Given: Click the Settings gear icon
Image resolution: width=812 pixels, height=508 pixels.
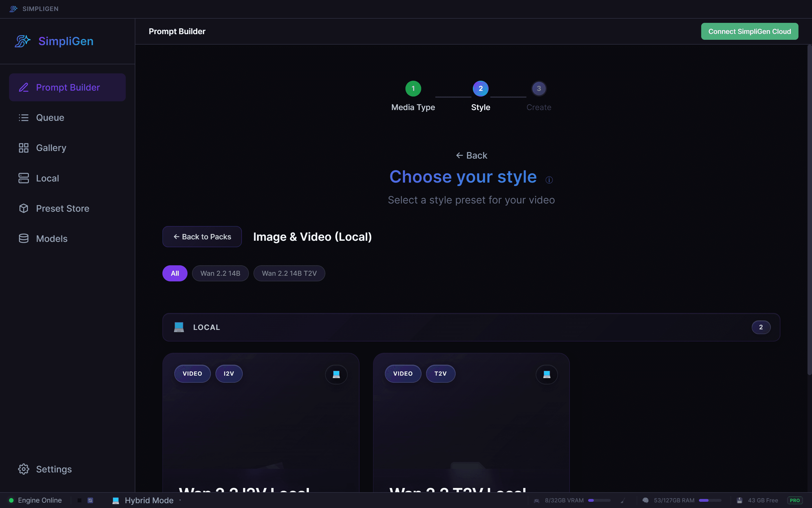Looking at the screenshot, I should coord(23,469).
